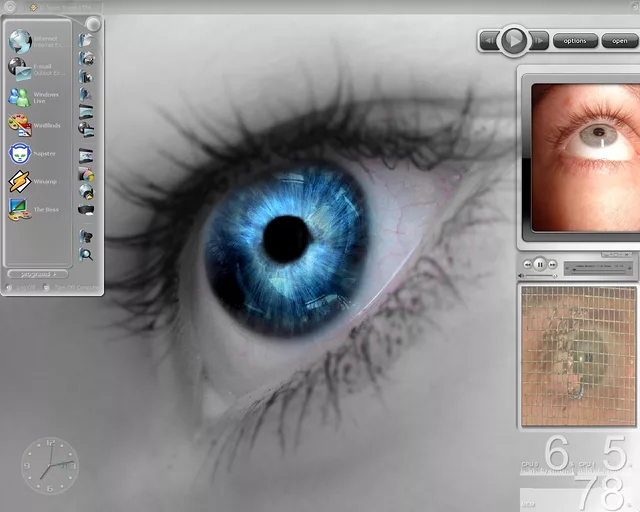Screen dimensions: 640x512
Task: Click Turn Off Computer
Action: point(71,287)
